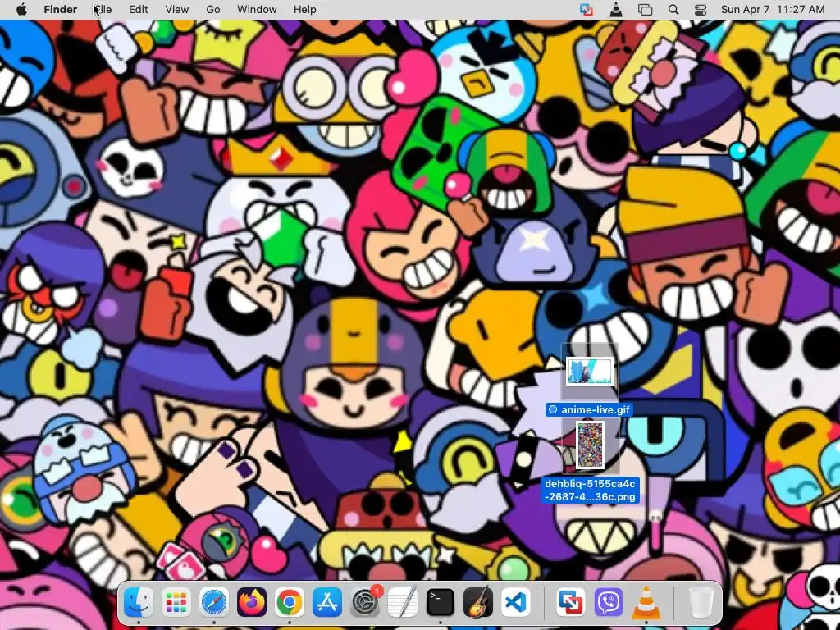Open System Preferences with the update badge

365,601
